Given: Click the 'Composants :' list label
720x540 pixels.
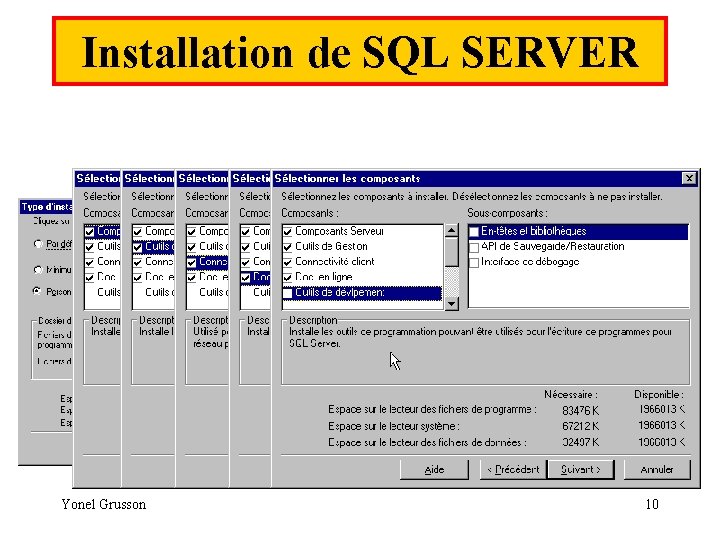Looking at the screenshot, I should [x=310, y=213].
